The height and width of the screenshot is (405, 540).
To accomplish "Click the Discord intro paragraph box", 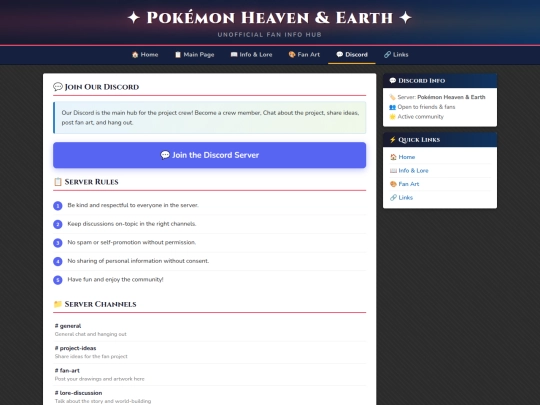I will point(209,117).
